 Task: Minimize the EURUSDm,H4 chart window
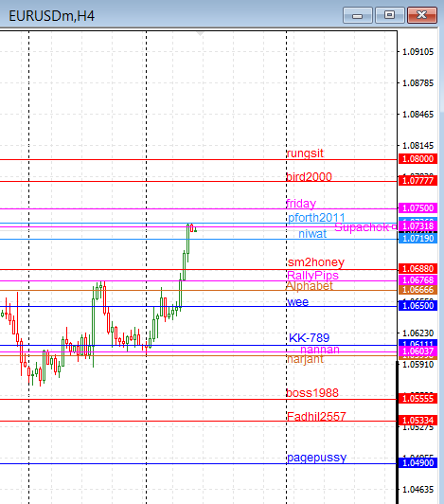[358, 15]
